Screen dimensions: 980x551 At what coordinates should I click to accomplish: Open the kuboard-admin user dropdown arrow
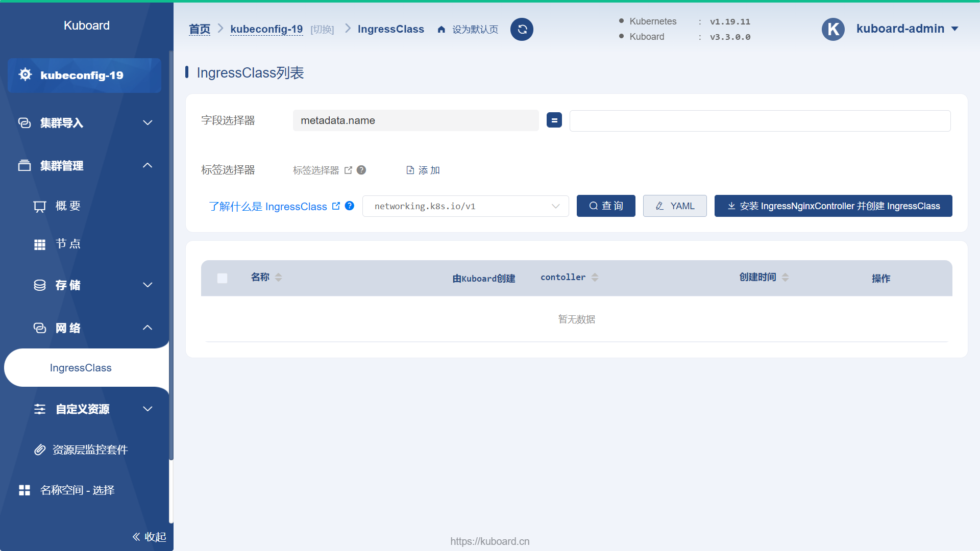click(x=955, y=29)
